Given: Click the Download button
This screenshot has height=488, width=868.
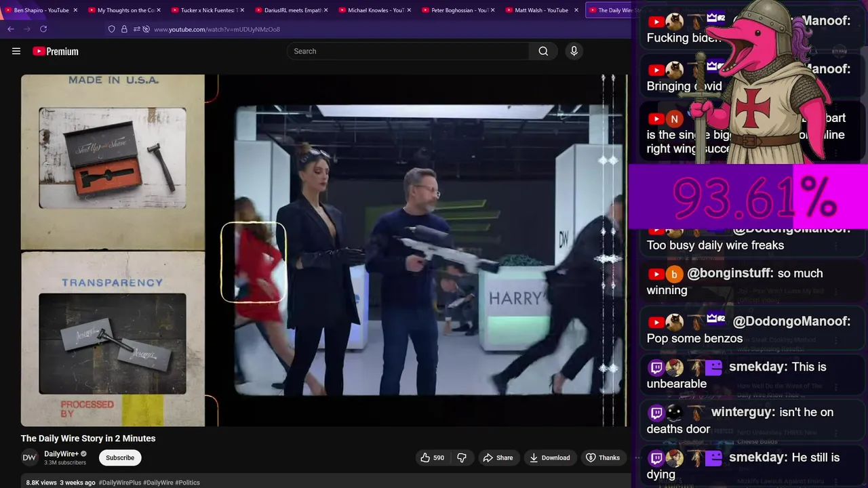Looking at the screenshot, I should pyautogui.click(x=550, y=457).
